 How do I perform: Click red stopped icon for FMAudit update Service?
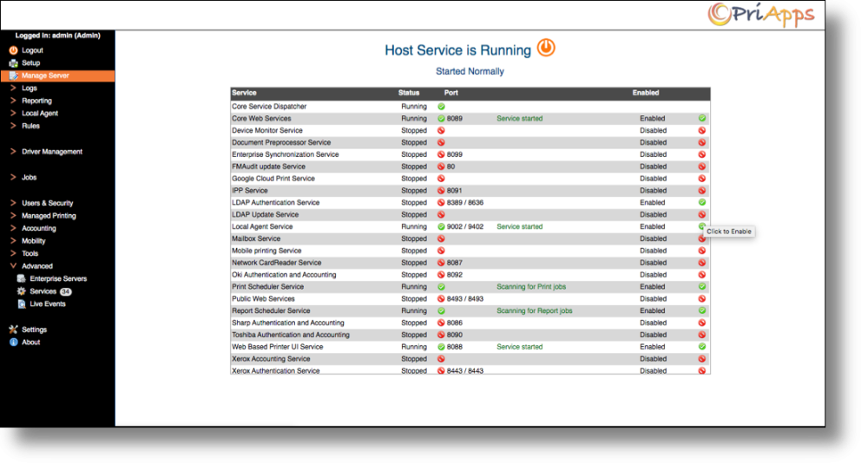pyautogui.click(x=441, y=166)
